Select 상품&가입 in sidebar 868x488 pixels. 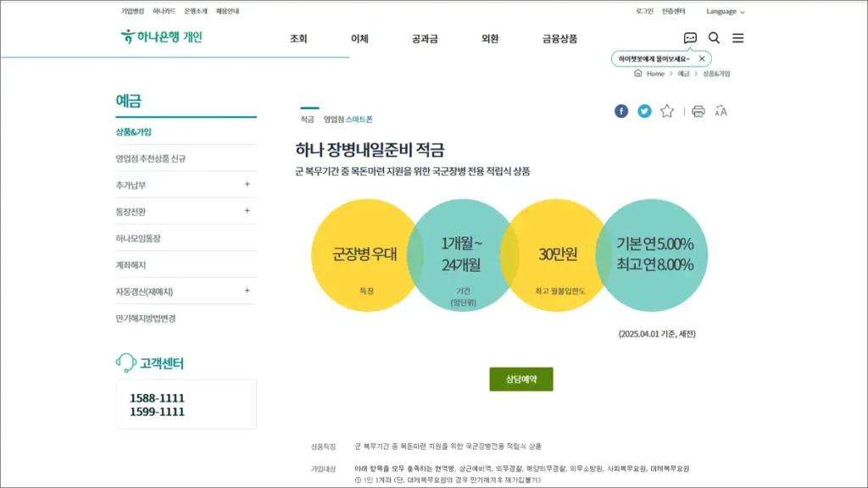[133, 131]
